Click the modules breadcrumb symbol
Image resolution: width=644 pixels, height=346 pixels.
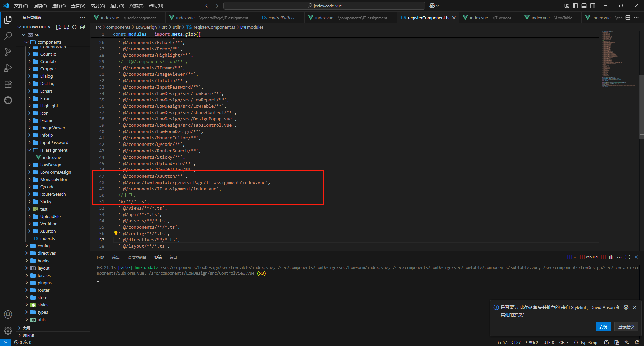coord(252,27)
